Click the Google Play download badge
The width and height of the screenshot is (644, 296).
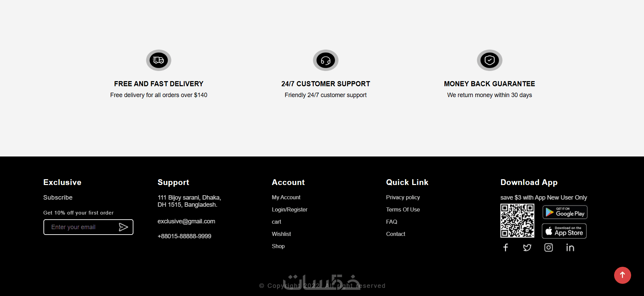(565, 212)
